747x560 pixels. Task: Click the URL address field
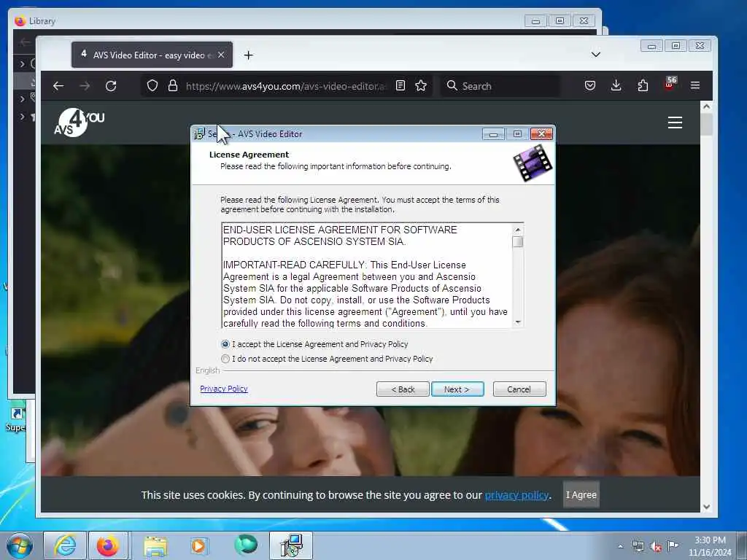286,86
